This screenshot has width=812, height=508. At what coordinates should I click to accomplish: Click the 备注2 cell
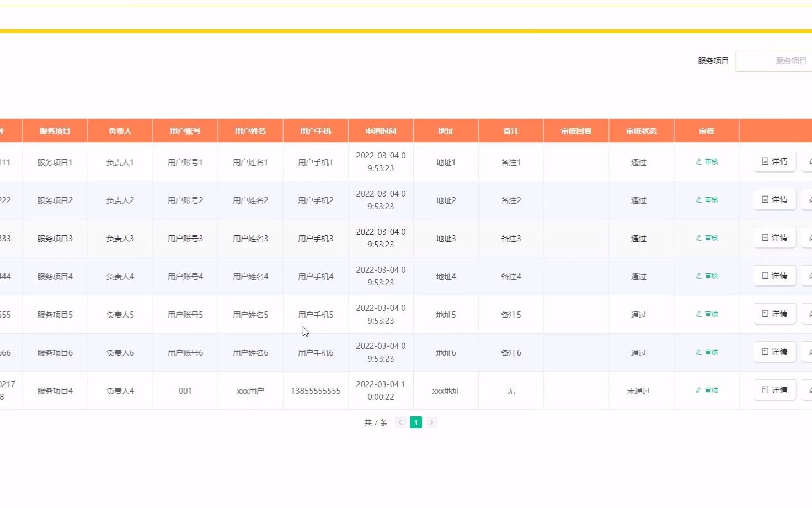tap(511, 200)
